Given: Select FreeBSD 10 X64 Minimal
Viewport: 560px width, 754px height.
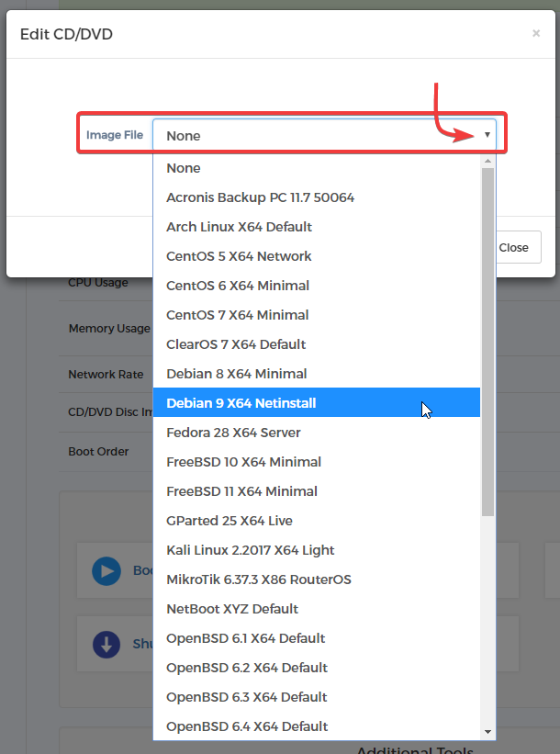Looking at the screenshot, I should (317, 462).
